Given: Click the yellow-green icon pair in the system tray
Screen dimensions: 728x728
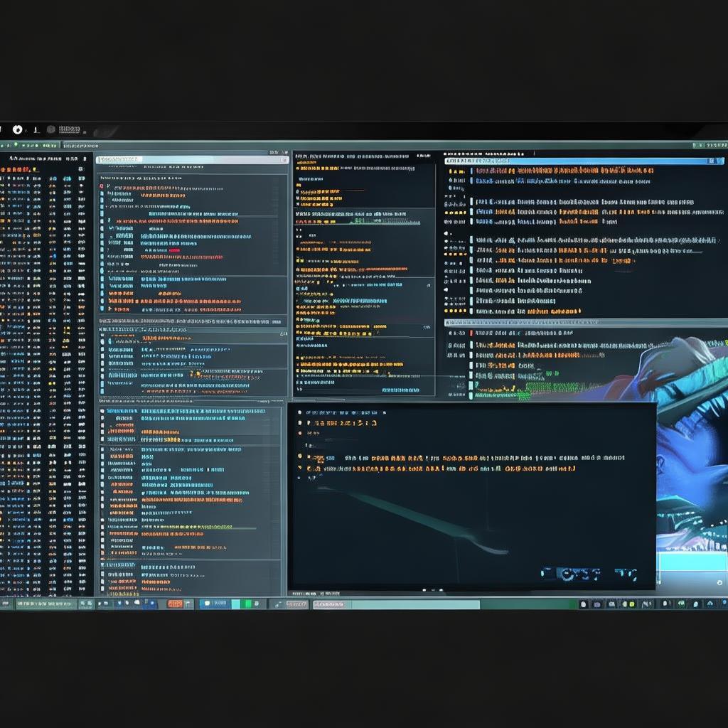Looking at the screenshot, I should click(628, 604).
